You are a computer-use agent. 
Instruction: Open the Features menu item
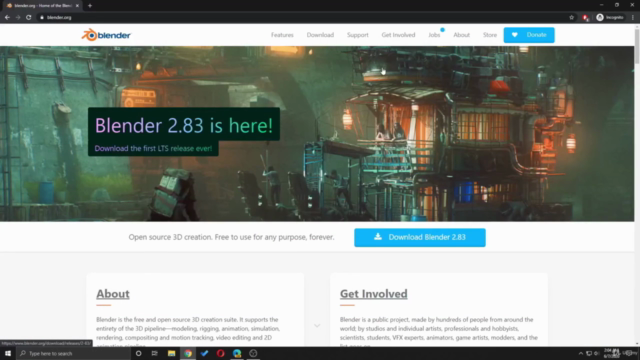[x=282, y=35]
